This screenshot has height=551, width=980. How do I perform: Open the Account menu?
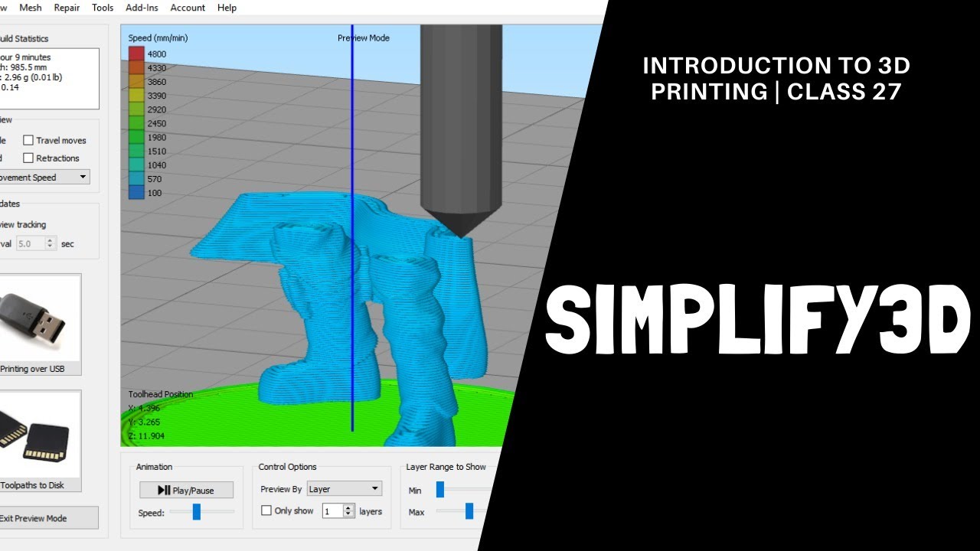coord(188,8)
